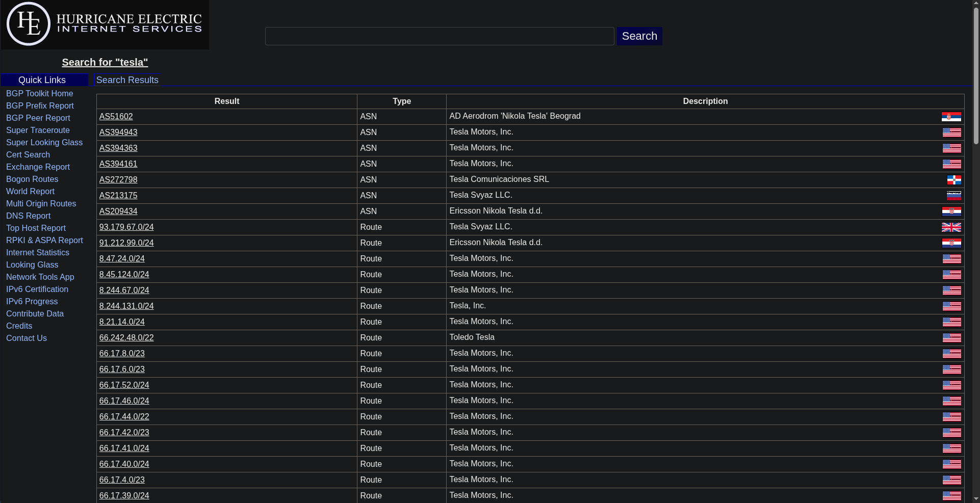980x503 pixels.
Task: Click the US flag in the 66.17.41.0/24 row
Action: point(952,448)
